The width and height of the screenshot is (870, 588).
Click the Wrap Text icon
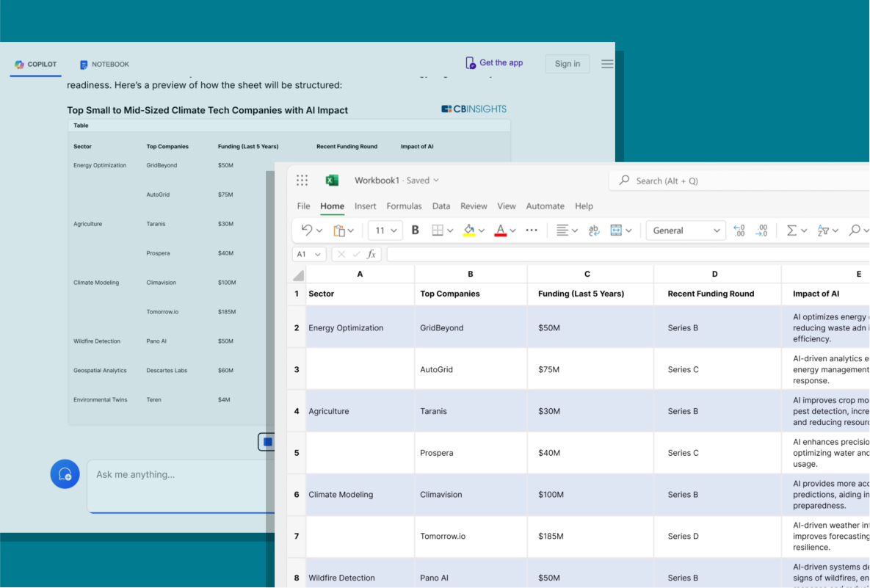point(594,231)
